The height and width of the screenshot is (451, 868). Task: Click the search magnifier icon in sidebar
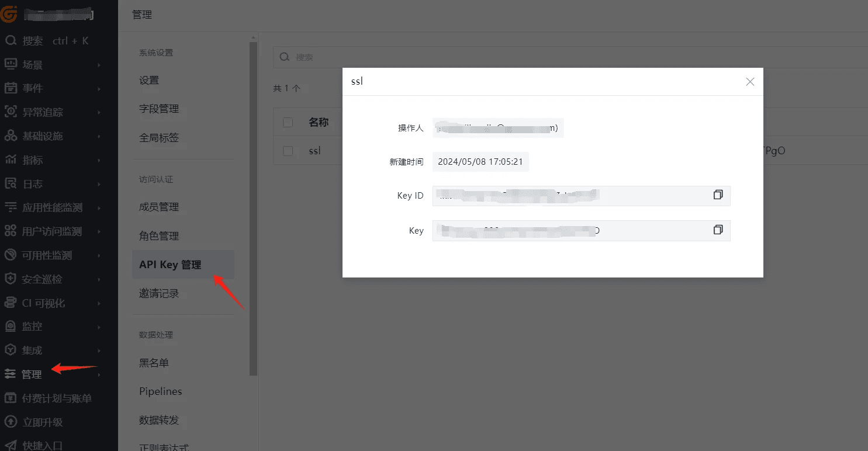(x=11, y=41)
